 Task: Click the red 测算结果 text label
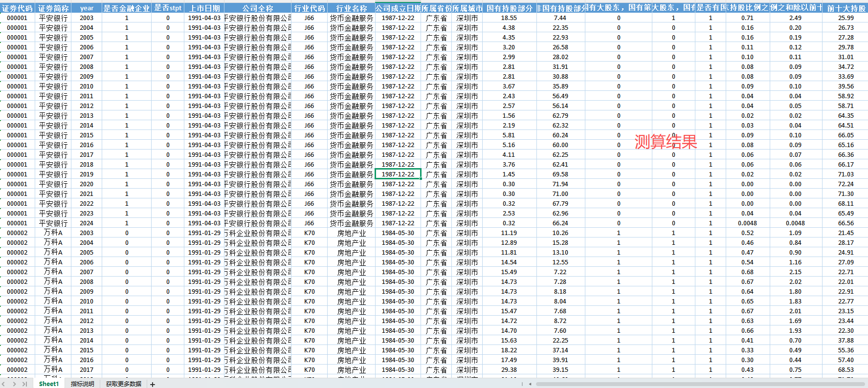click(x=666, y=142)
